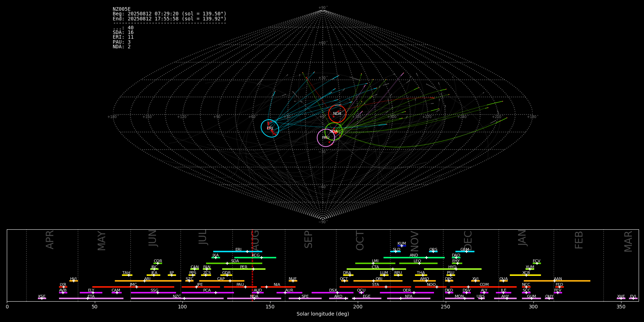Select the red NDA radiant circle on the map
The width and height of the screenshot is (644, 322).
coord(337,114)
